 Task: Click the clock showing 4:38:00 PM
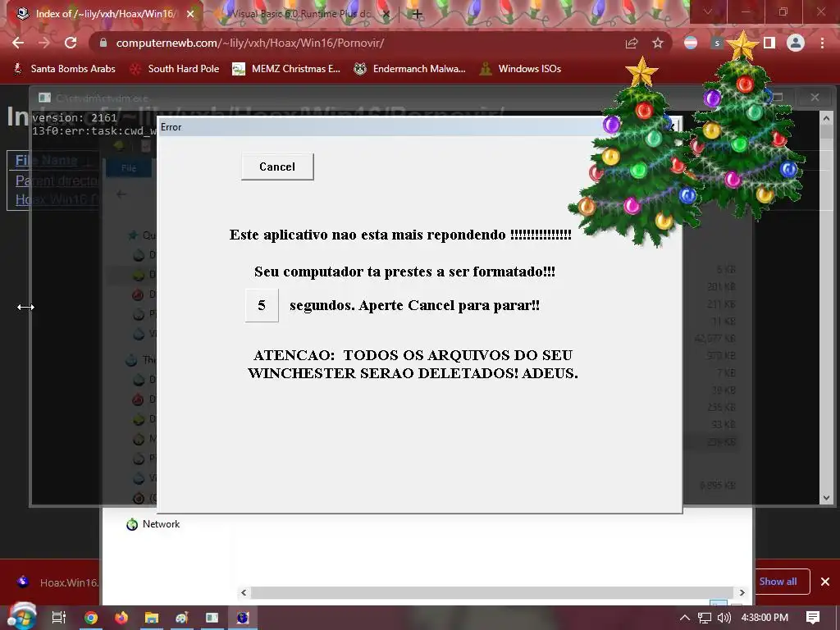pos(765,618)
